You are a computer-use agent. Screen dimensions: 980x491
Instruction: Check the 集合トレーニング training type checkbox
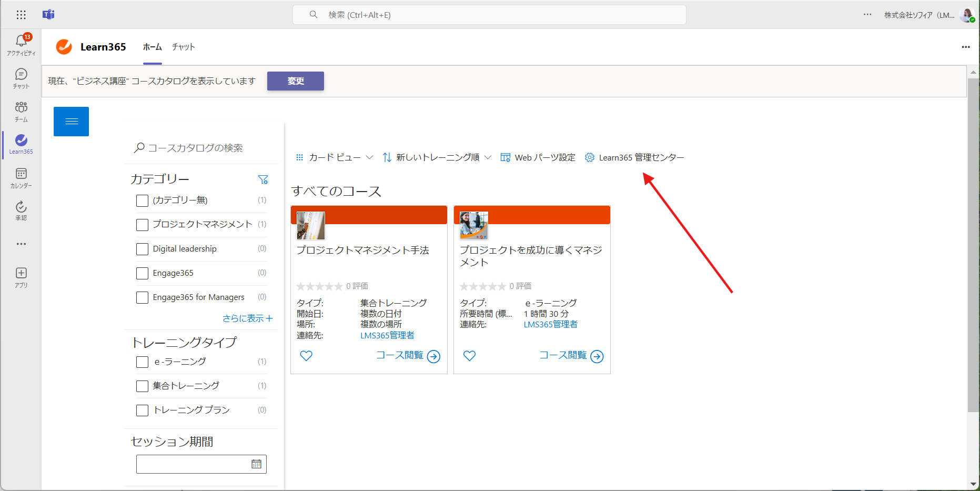coord(142,386)
